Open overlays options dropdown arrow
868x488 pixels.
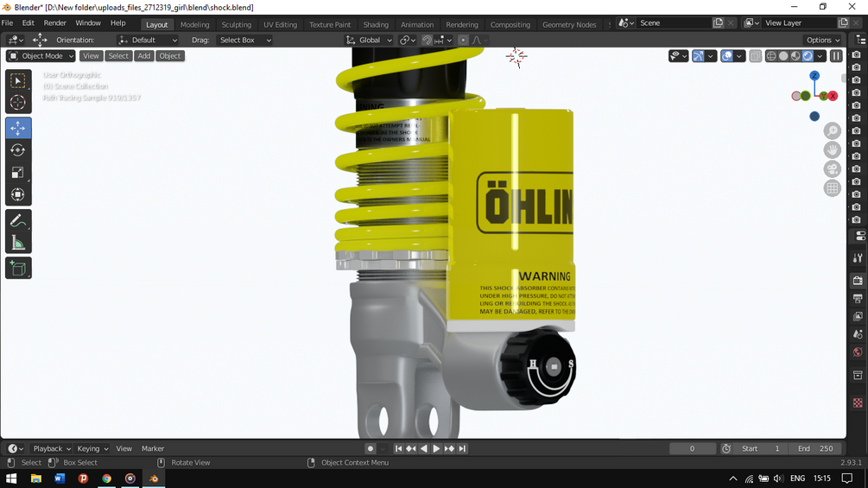tap(739, 56)
